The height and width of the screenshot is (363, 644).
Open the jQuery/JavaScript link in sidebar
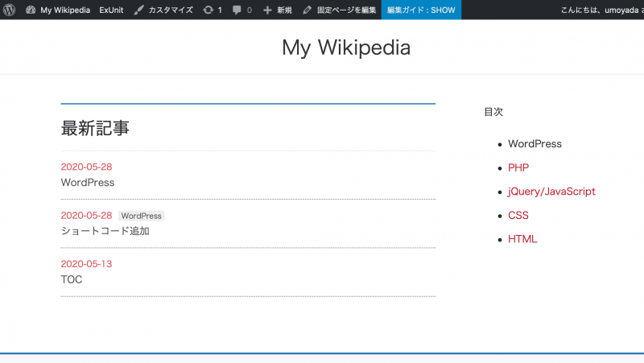pyautogui.click(x=551, y=192)
